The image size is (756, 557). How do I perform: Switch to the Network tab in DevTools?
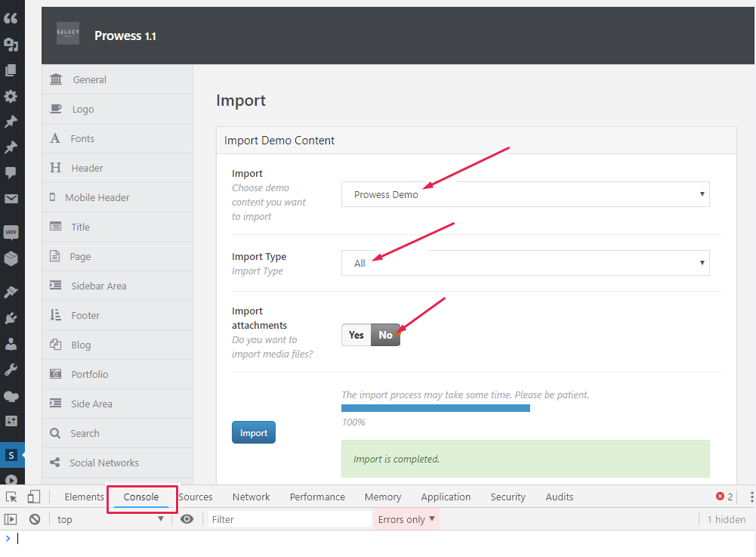[251, 497]
